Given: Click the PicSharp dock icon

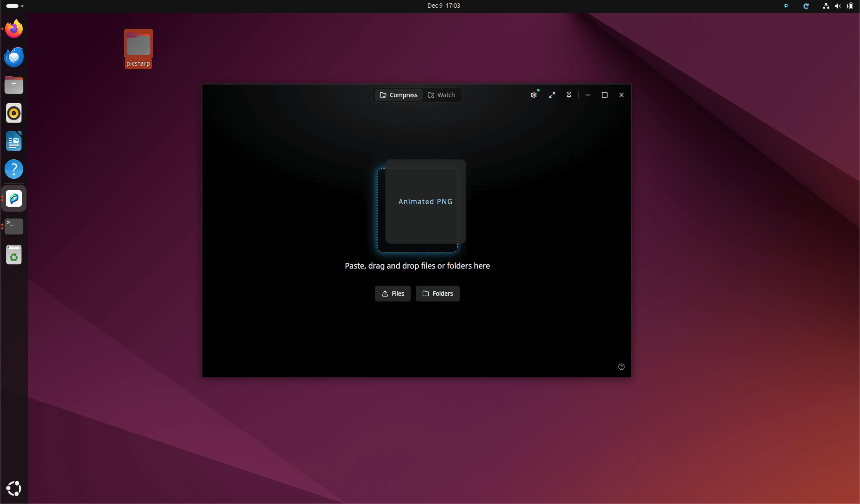Looking at the screenshot, I should click(x=14, y=199).
